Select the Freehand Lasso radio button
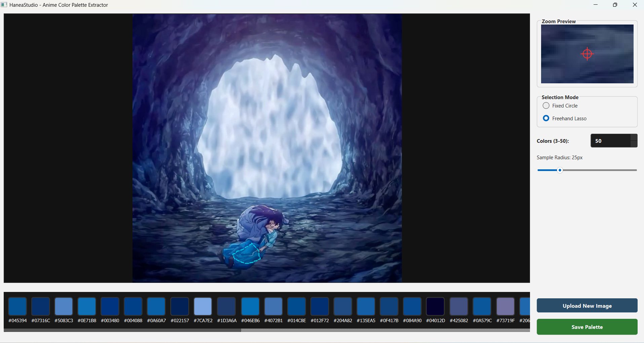This screenshot has height=343, width=644. (546, 118)
